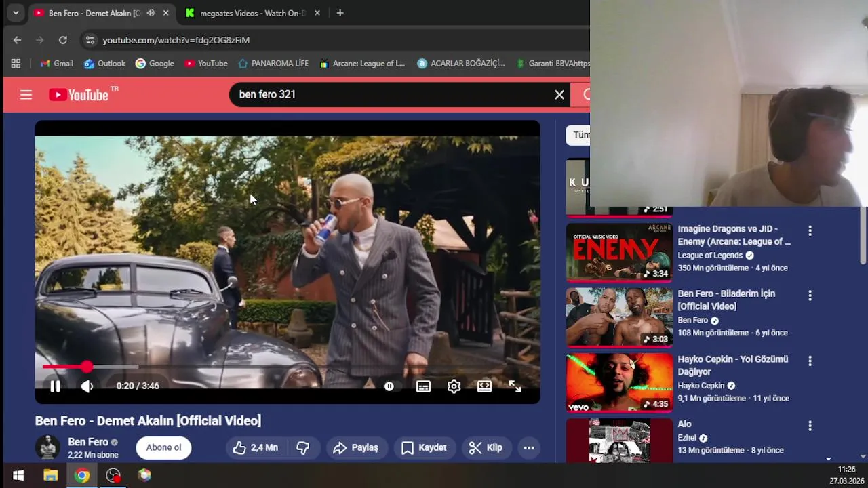Open the Chrome tab search dropdown arrow
This screenshot has width=868, height=488.
click(x=15, y=13)
